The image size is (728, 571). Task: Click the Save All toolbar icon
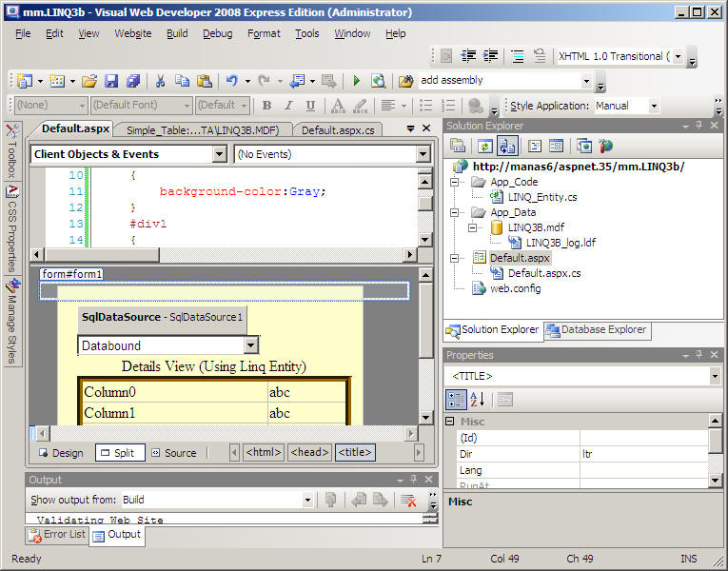134,81
